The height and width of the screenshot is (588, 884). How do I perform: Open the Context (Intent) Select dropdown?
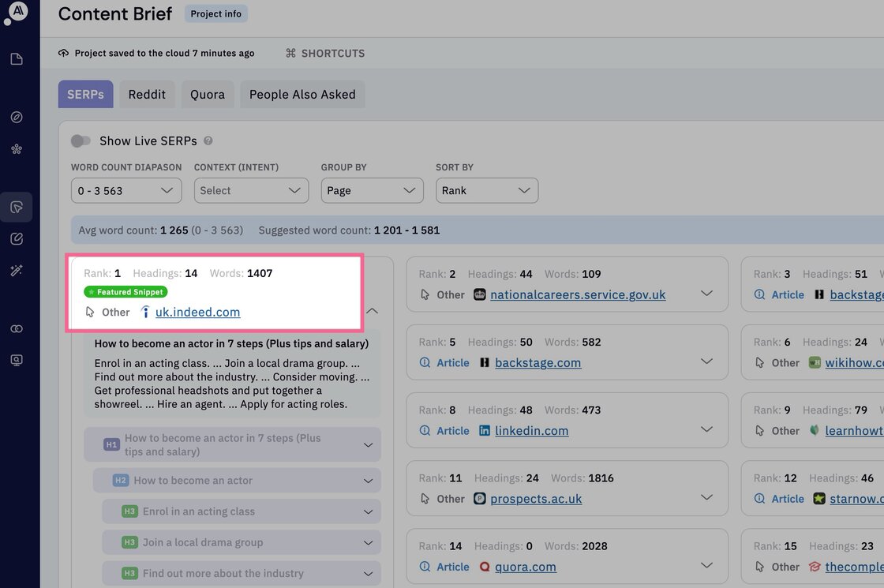[x=251, y=190]
